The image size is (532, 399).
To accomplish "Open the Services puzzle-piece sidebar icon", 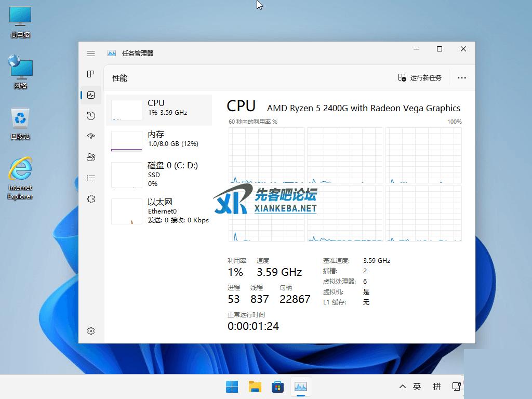I will (x=91, y=199).
